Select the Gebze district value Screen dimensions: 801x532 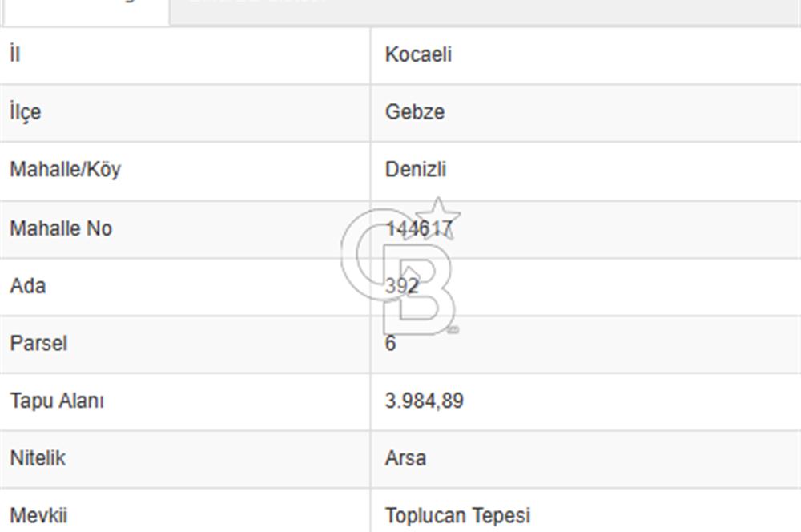(415, 112)
